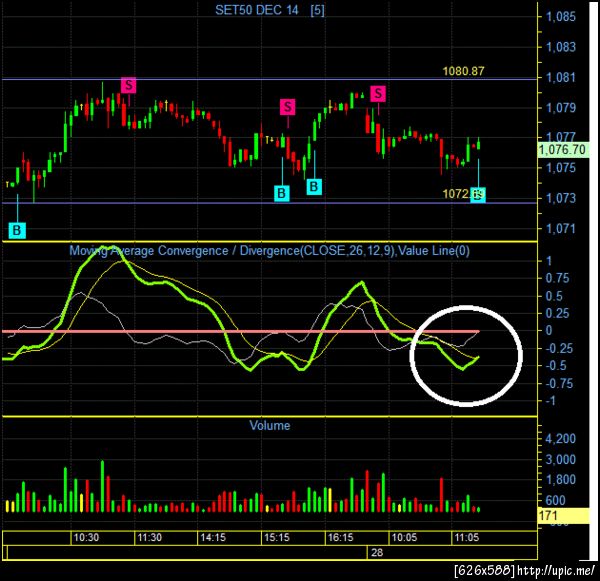Click the 3,000 volume axis label
Image resolution: width=600 pixels, height=581 pixels.
(x=561, y=459)
